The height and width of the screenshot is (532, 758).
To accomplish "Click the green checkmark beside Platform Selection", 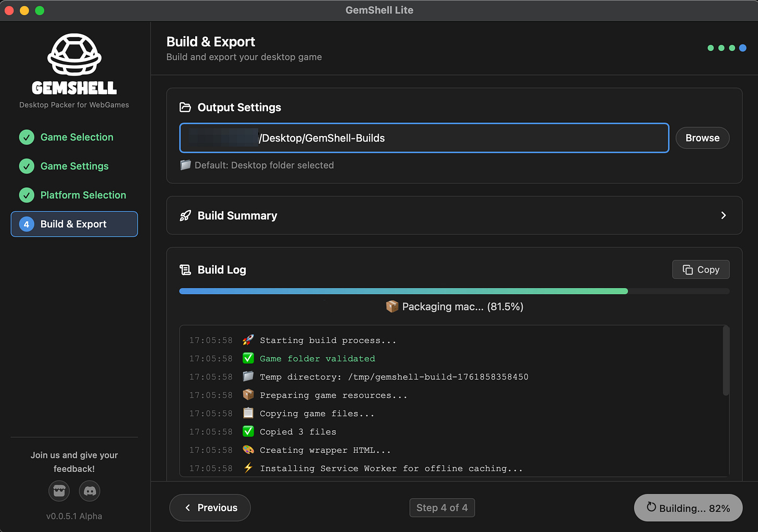I will 27,195.
